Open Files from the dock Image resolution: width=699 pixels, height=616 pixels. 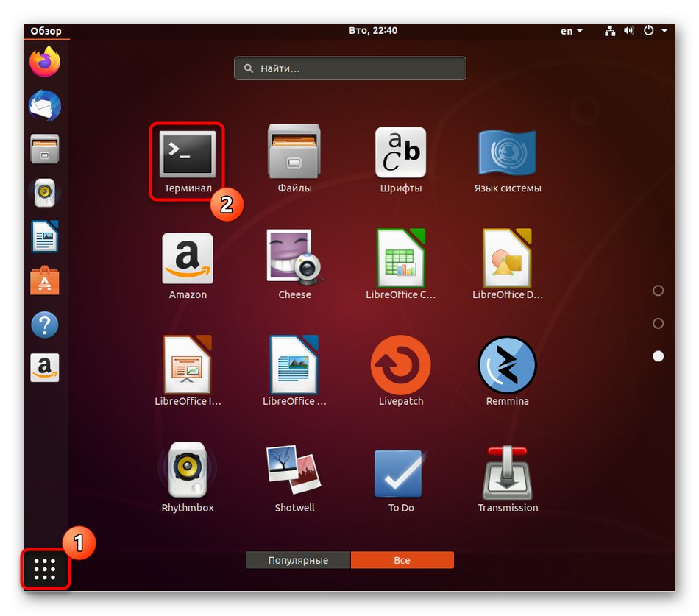tap(45, 149)
